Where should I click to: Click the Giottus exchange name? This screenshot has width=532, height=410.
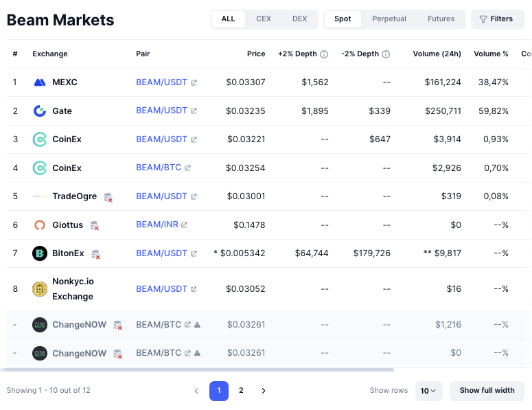[x=67, y=225]
